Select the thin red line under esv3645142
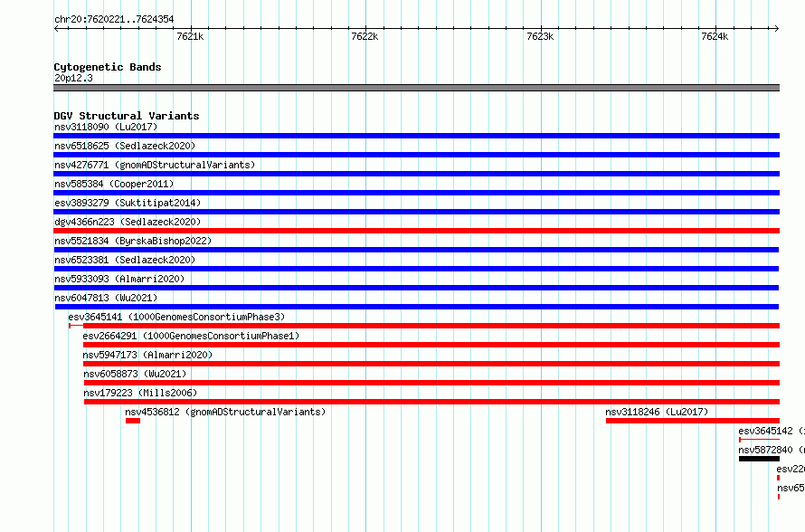The height and width of the screenshot is (532, 805). 759,440
